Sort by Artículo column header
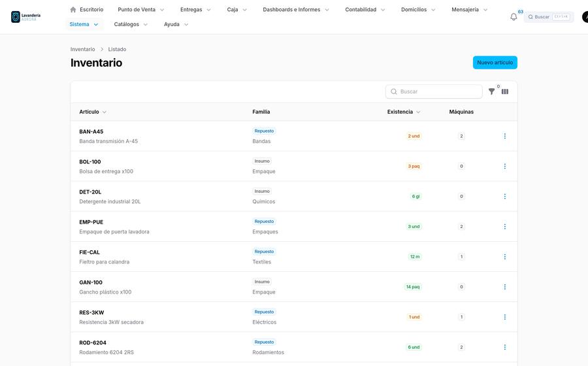Viewport: 588px width, 366px height. 93,112
